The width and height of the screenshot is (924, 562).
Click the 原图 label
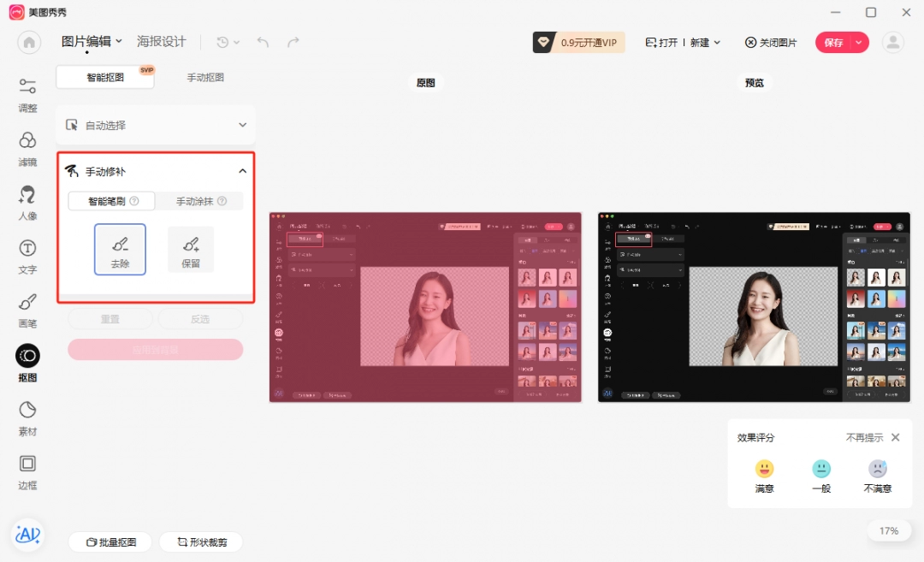[425, 83]
